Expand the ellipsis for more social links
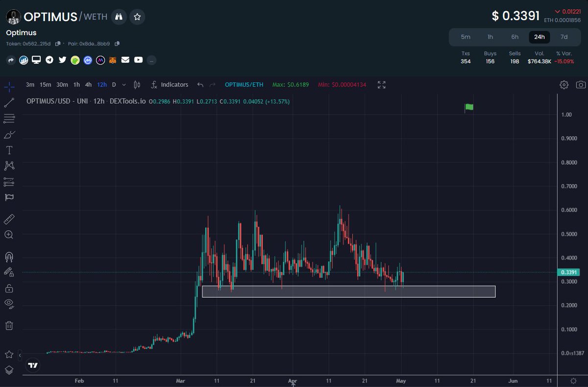 pos(151,60)
